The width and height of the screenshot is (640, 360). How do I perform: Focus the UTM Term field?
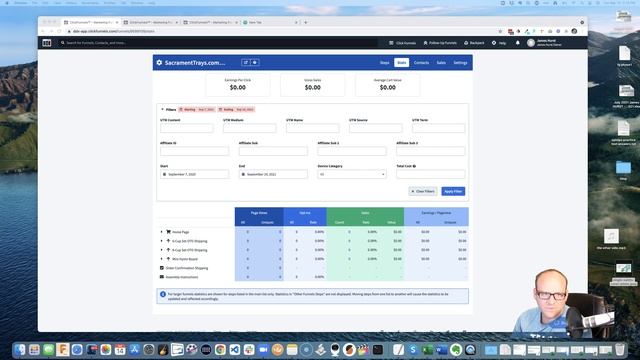[x=438, y=128]
